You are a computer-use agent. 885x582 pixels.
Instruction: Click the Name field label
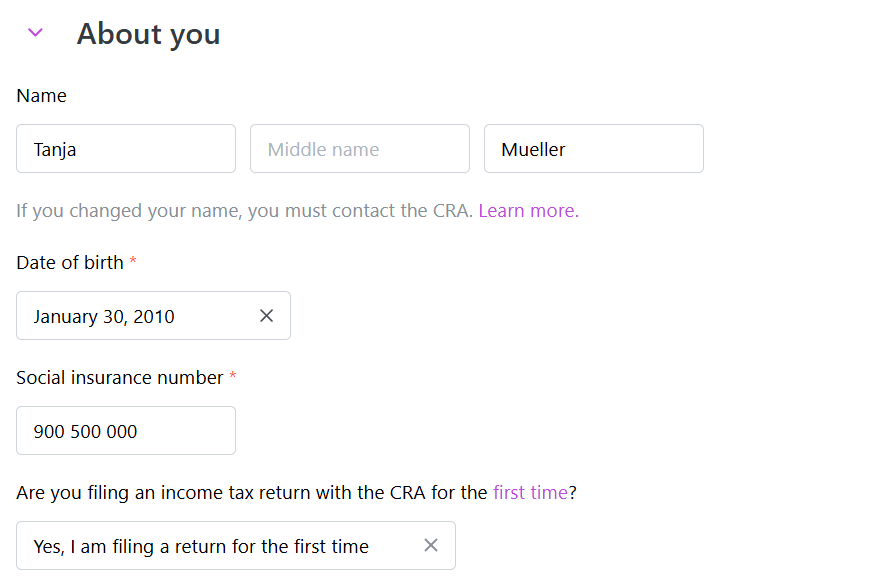pyautogui.click(x=42, y=96)
